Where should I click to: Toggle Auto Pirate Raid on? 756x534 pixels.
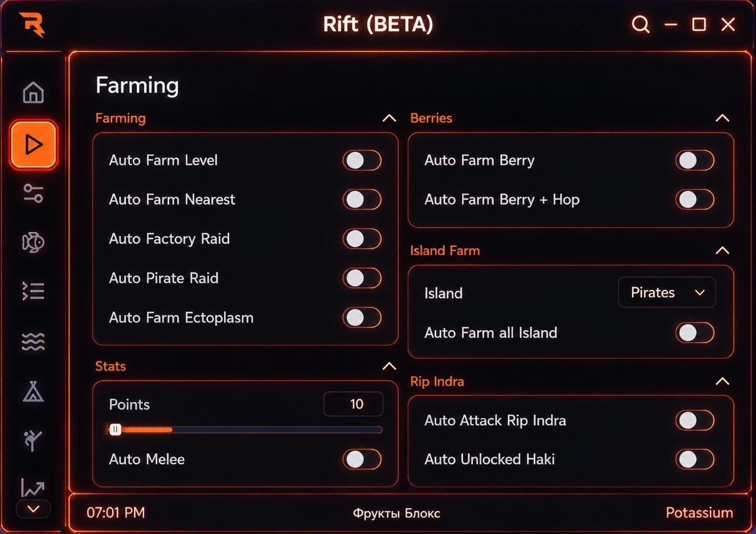pyautogui.click(x=362, y=278)
